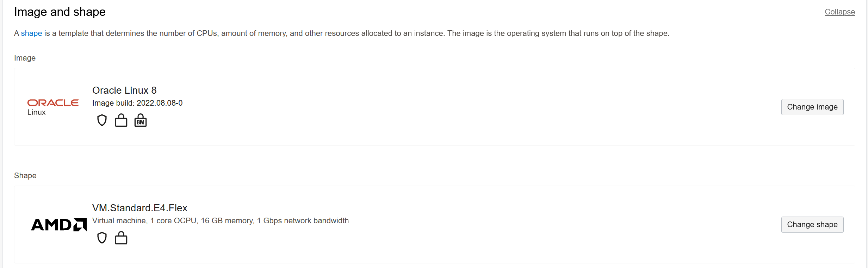Select the VM.Standard.E4.Flex shape card

click(434, 224)
